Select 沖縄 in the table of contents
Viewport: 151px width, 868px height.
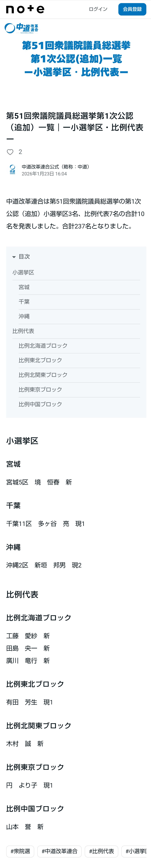[24, 316]
